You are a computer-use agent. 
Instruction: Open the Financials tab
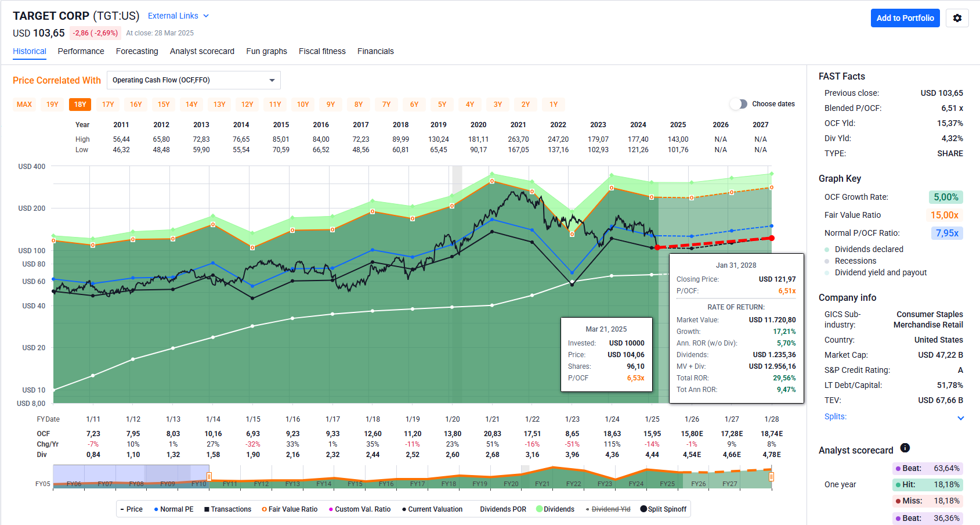[375, 51]
